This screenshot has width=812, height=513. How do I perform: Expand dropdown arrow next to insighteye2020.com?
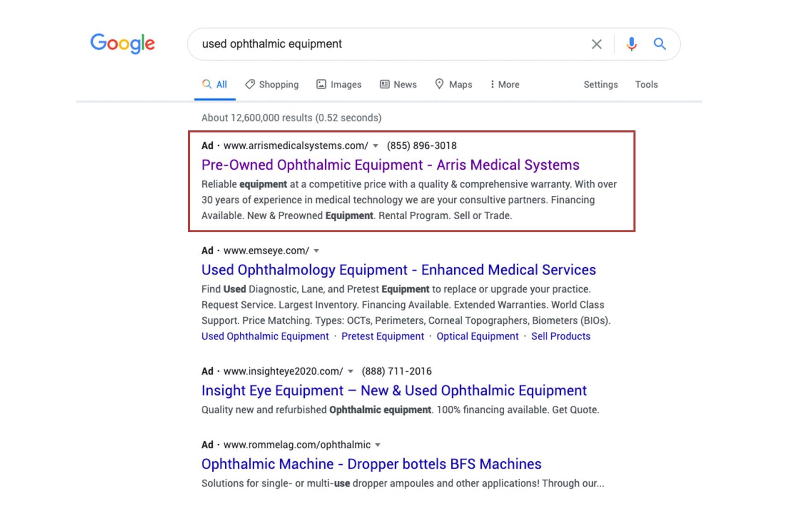pyautogui.click(x=350, y=371)
